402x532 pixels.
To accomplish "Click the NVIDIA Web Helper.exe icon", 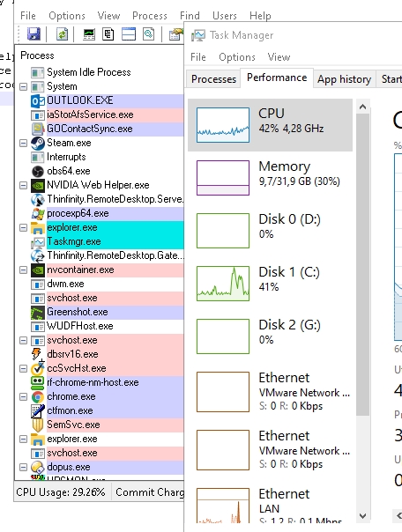I will [x=38, y=185].
